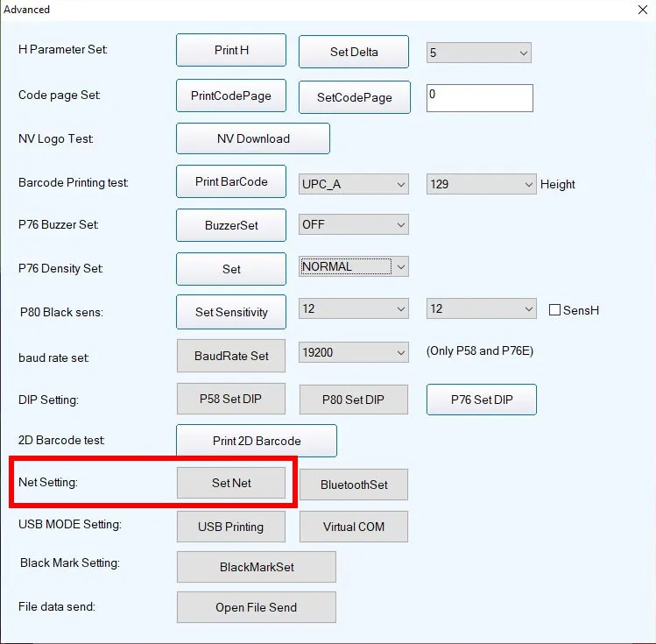Open the NORMAL density dropdown
Viewport: 656px width, 644px height.
coord(354,266)
